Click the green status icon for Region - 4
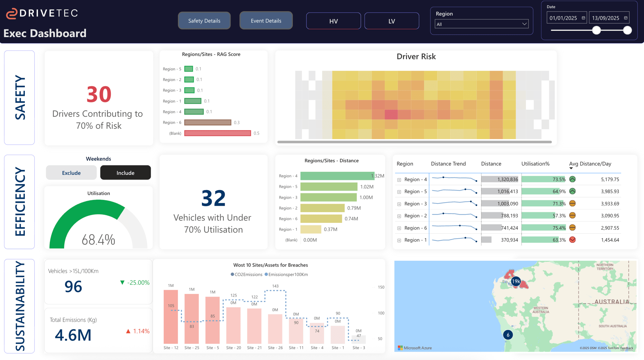644x360 pixels. 572,179
